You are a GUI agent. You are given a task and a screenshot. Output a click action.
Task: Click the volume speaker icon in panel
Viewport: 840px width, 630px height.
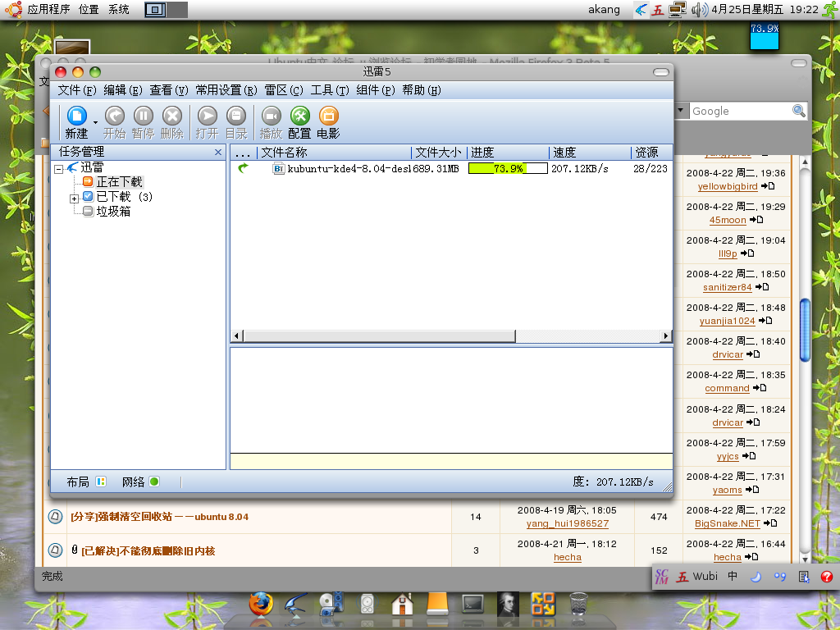[699, 9]
